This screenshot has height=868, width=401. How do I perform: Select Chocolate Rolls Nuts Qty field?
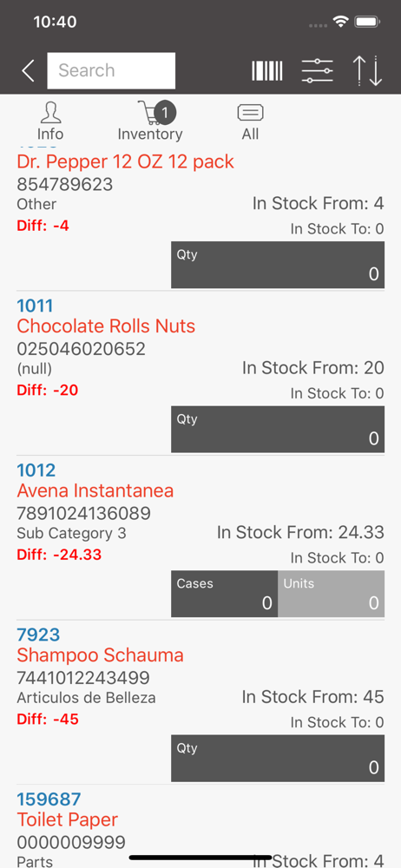coord(278,429)
